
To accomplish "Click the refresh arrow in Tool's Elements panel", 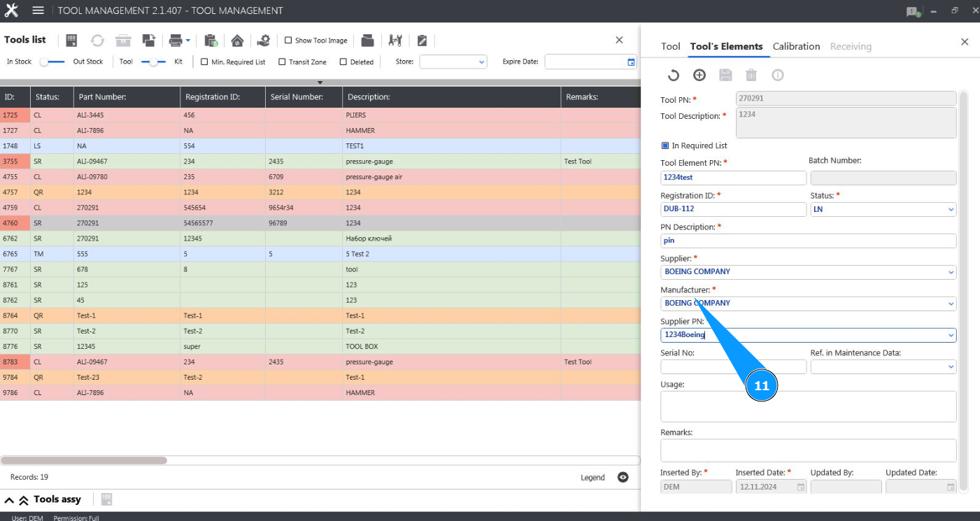I will 673,76.
